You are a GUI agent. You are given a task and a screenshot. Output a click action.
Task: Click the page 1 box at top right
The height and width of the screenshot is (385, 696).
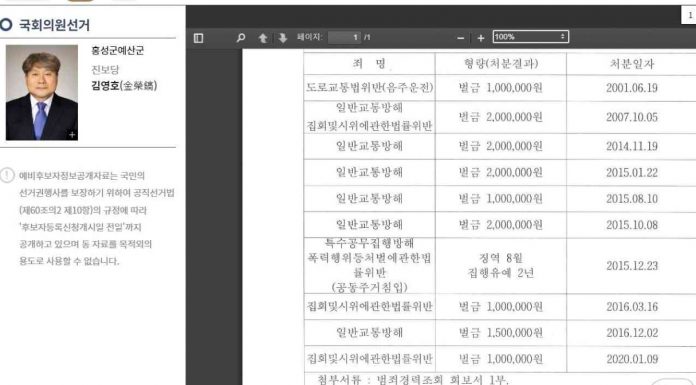689,15
